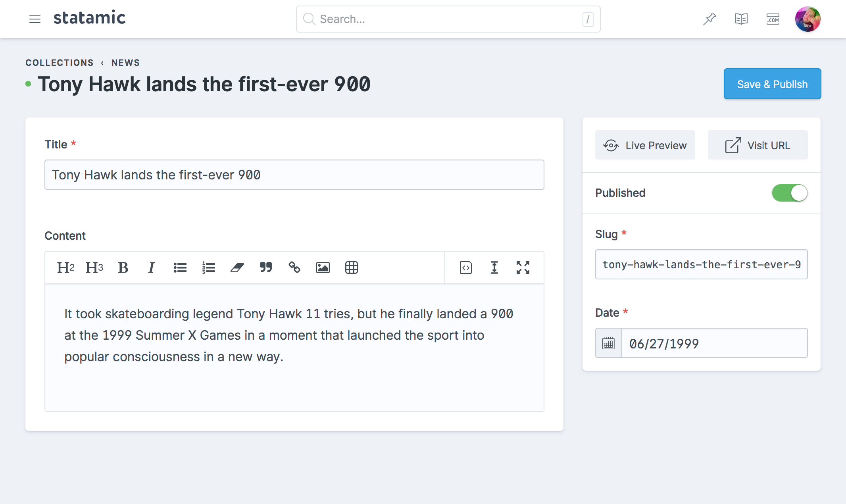Apply Heading 2 formatting in content editor
Image resolution: width=846 pixels, height=504 pixels.
[x=65, y=267]
